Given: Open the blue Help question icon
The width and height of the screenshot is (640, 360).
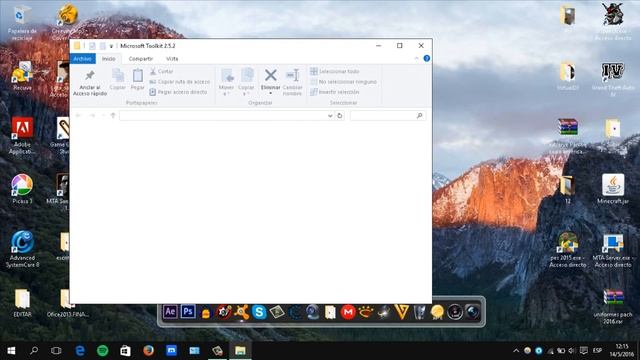Looking at the screenshot, I should (427, 58).
